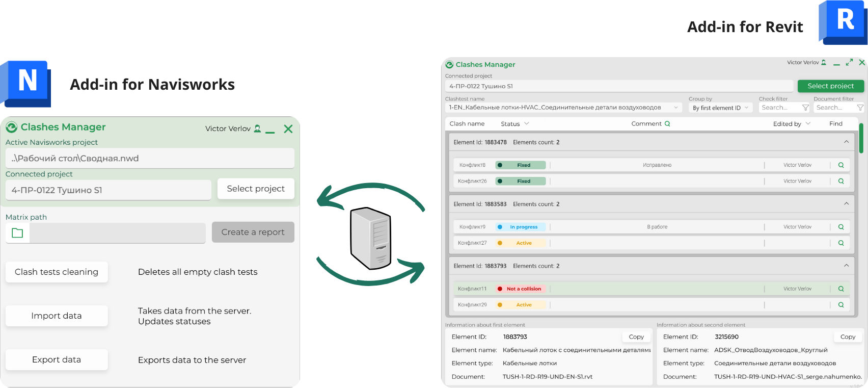This screenshot has width=868, height=388.
Task: Click the green Select project button in Revit add-in
Action: click(x=831, y=86)
